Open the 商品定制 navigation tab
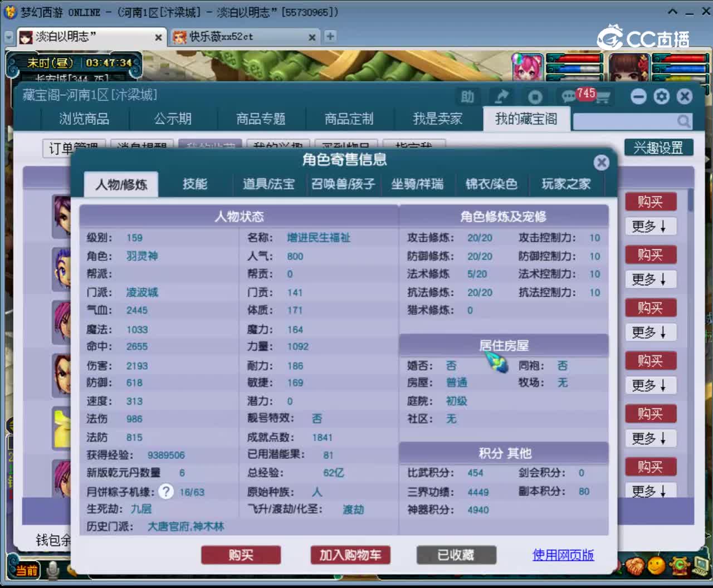The height and width of the screenshot is (588, 713). coord(349,119)
